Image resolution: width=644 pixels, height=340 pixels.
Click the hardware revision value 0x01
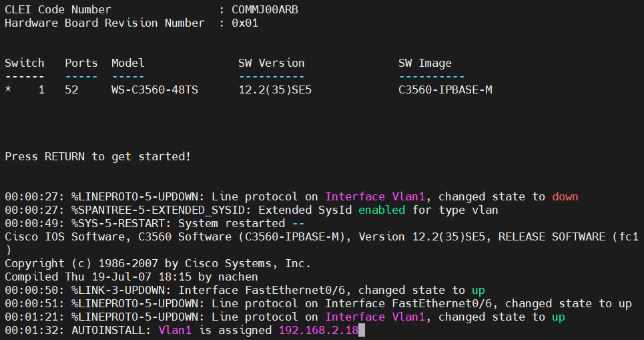[x=244, y=23]
